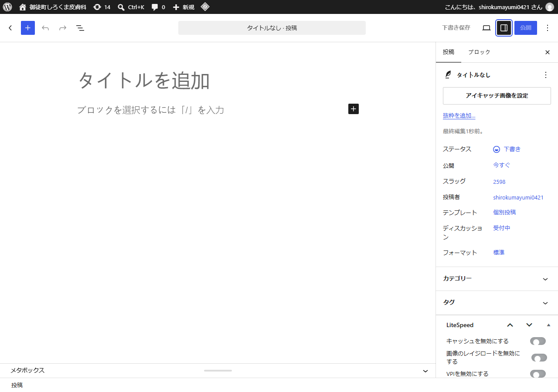Click the diamond plugin icon in admin bar
This screenshot has height=392, width=558.
click(x=205, y=7)
